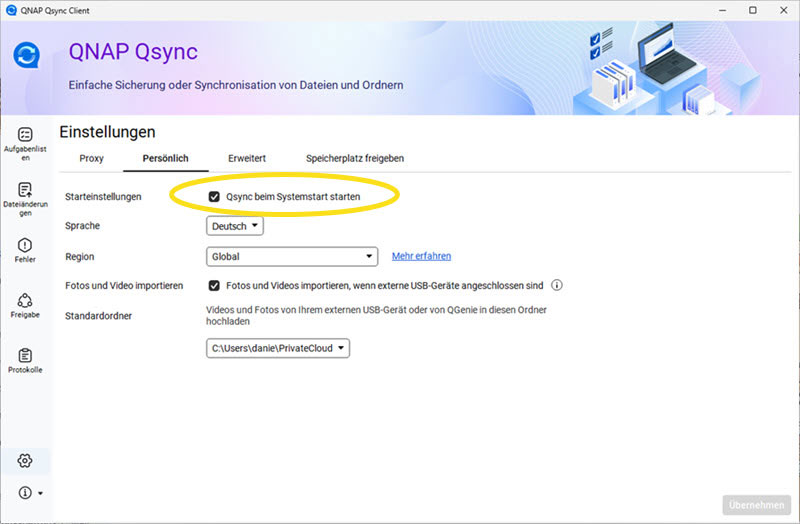Click the Übernehmen button
The image size is (800, 524).
coord(757,505)
